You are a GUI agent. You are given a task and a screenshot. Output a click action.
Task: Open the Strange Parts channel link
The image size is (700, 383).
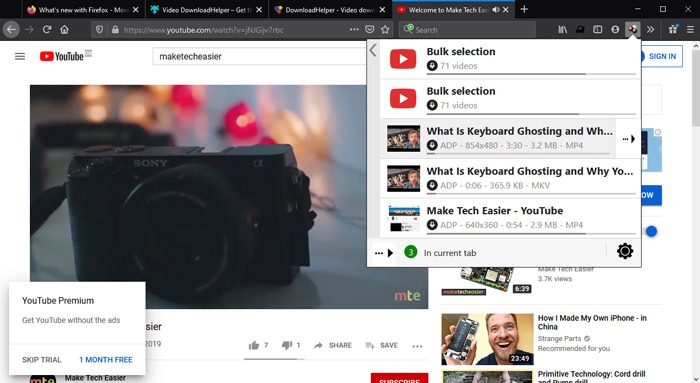click(559, 338)
